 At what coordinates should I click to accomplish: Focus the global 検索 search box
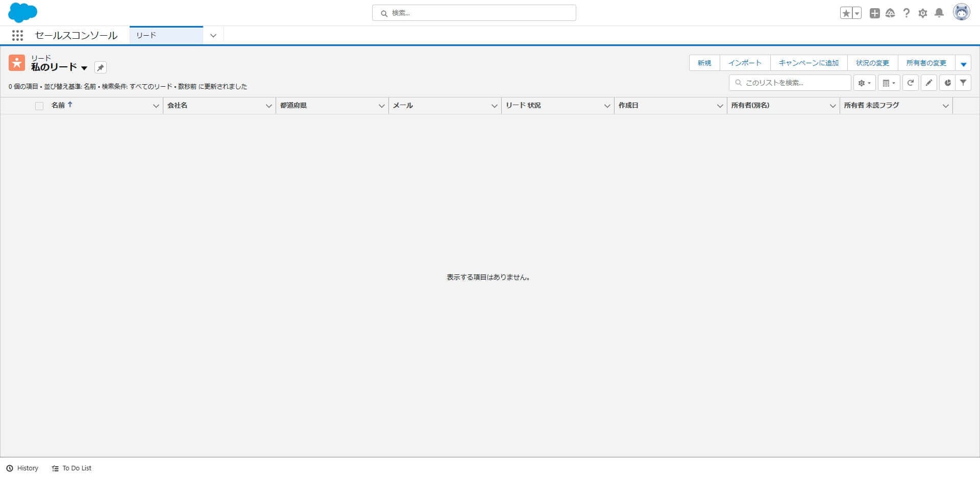tap(474, 13)
